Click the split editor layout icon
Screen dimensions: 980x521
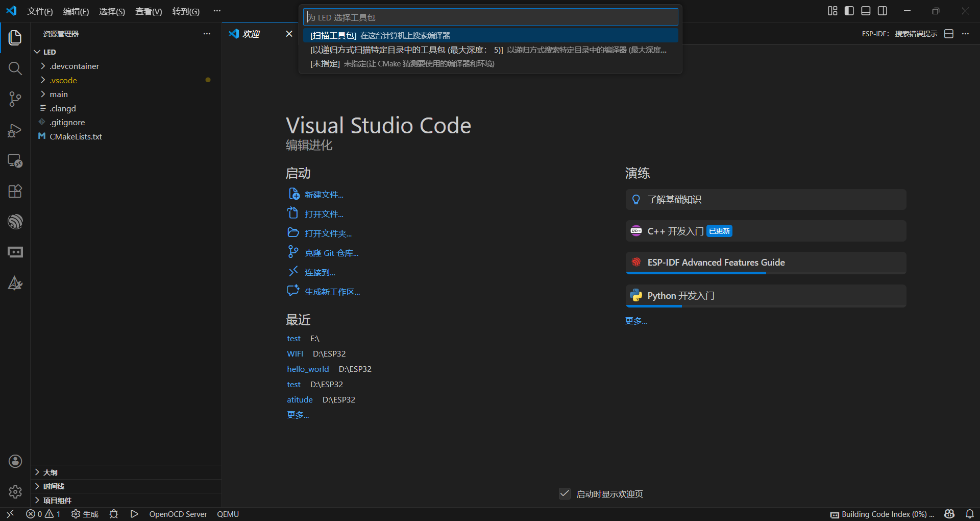tap(949, 34)
